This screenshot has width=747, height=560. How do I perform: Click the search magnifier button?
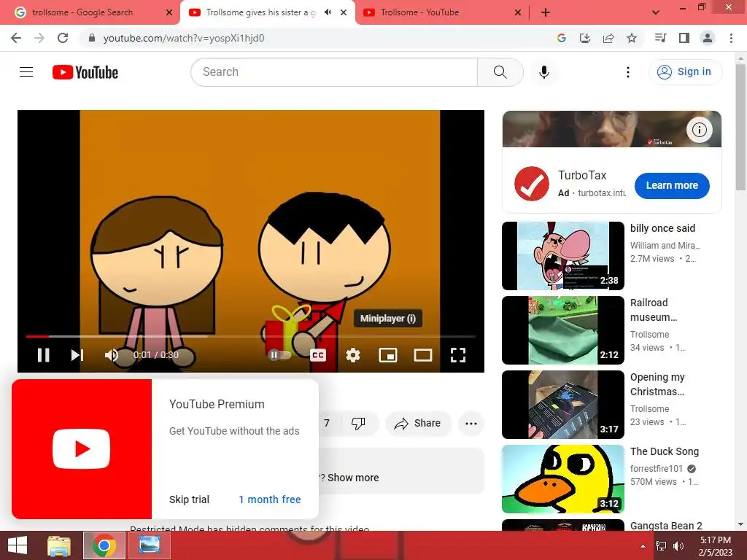point(500,72)
